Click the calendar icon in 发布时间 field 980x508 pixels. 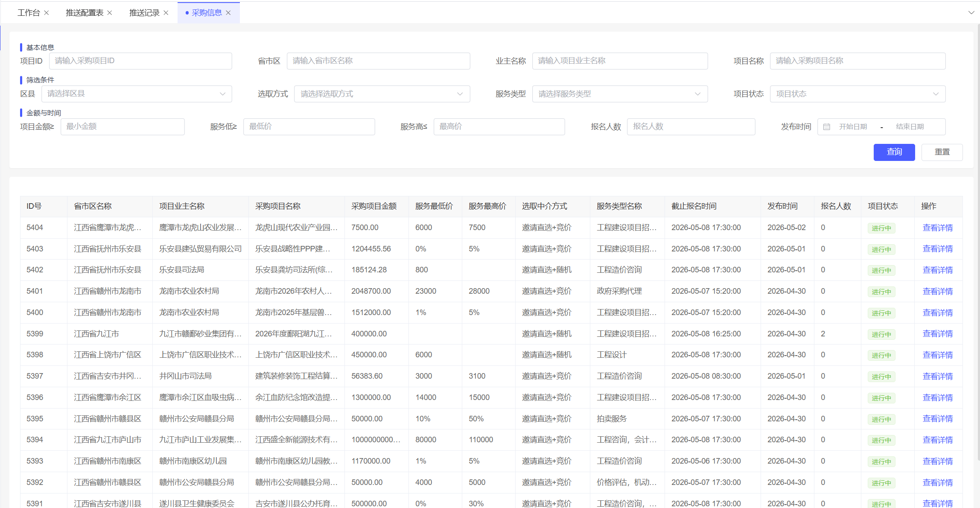[x=827, y=127]
